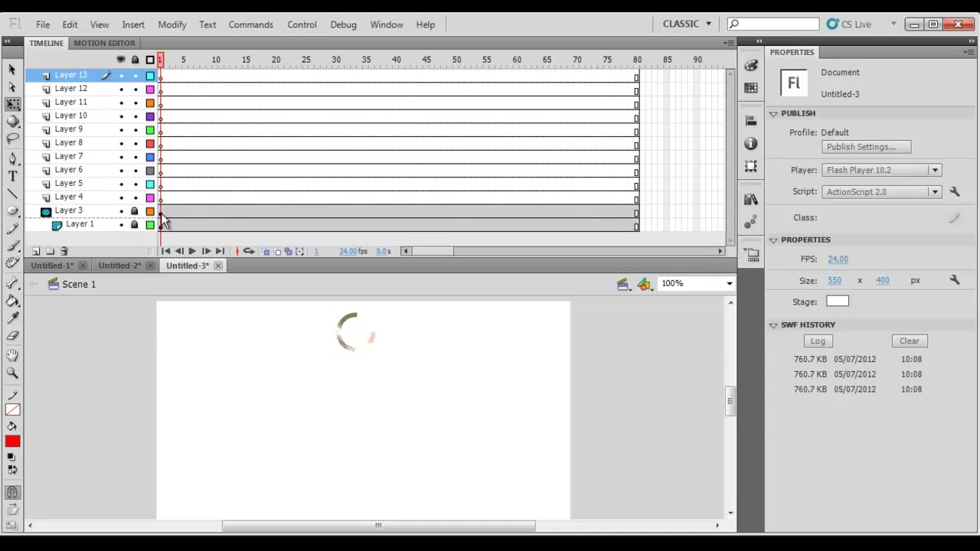Select the 3D Rotation tool
The height and width of the screenshot is (551, 980).
12,121
